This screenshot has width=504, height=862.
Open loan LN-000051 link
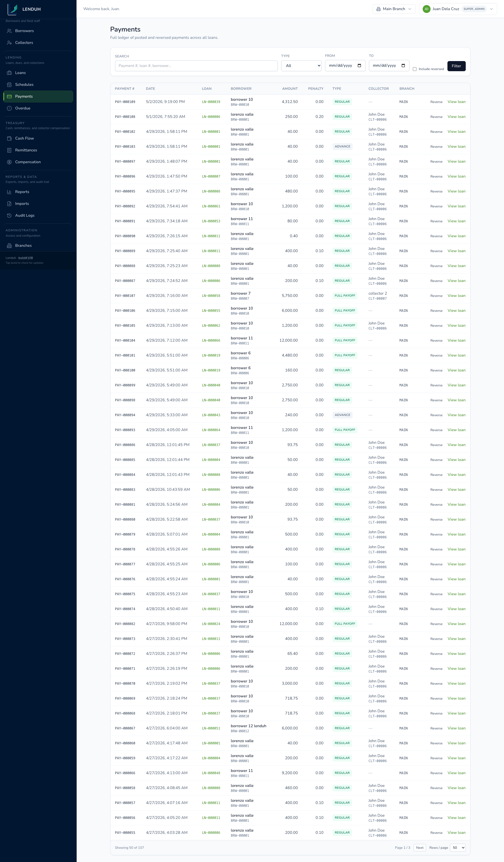coord(211,728)
